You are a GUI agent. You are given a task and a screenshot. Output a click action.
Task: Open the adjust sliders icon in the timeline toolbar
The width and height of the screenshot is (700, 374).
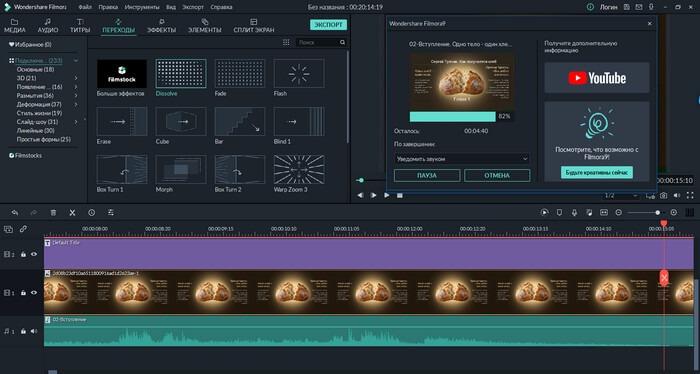111,213
